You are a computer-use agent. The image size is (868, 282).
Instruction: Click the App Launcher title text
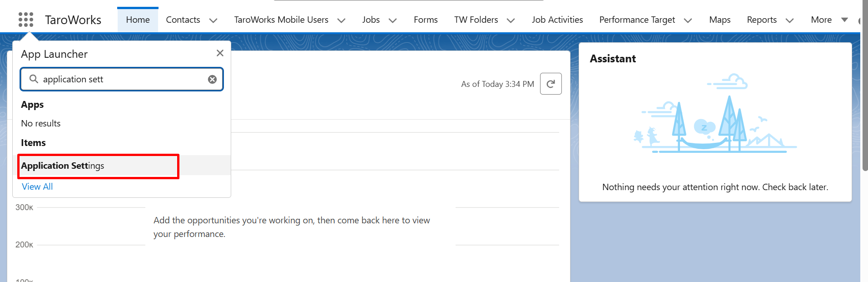(54, 54)
